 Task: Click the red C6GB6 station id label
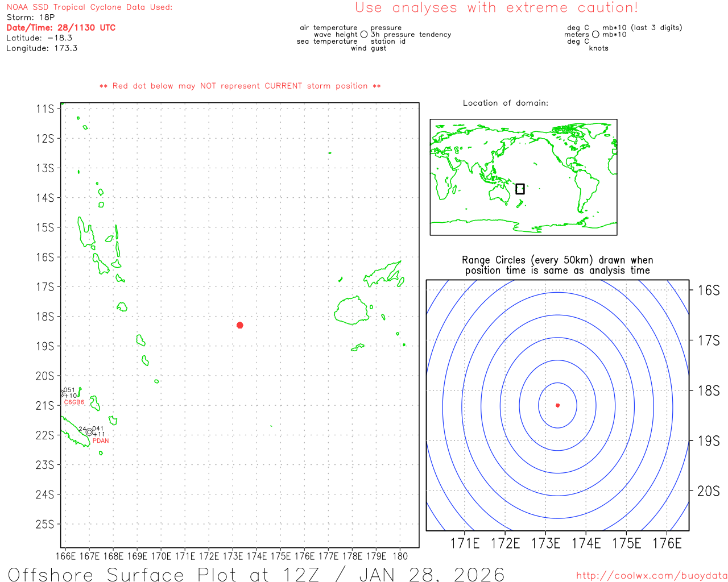(74, 402)
